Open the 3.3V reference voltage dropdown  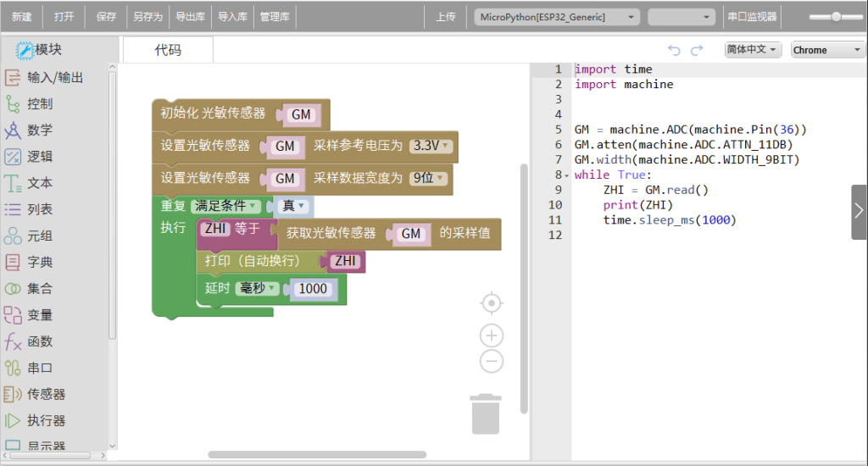coord(431,146)
